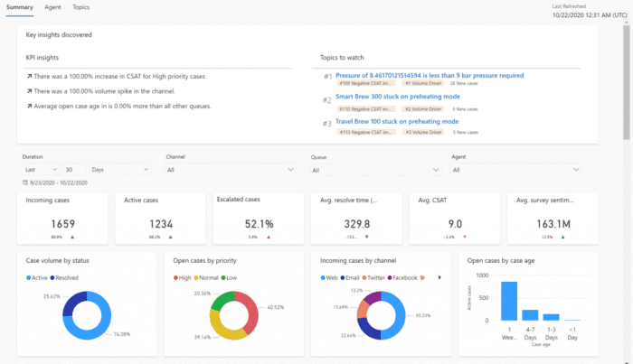
Task: Toggle the High priority legend item
Action: 184,277
